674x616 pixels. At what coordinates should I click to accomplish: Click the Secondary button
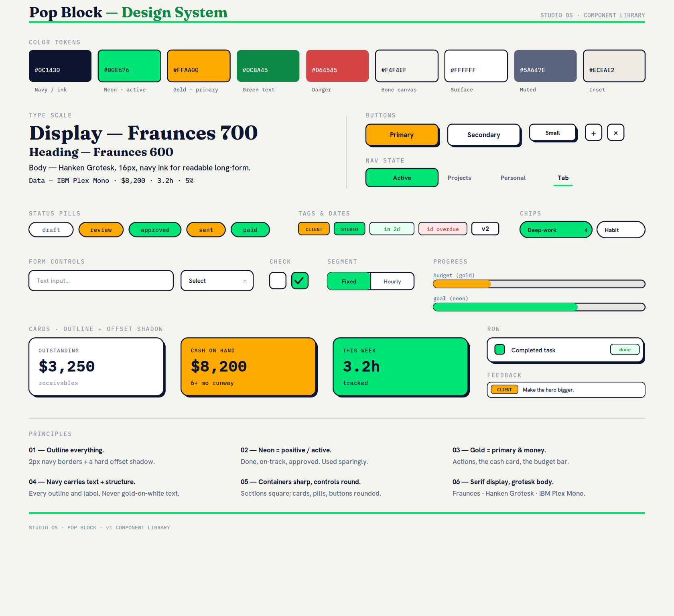483,135
